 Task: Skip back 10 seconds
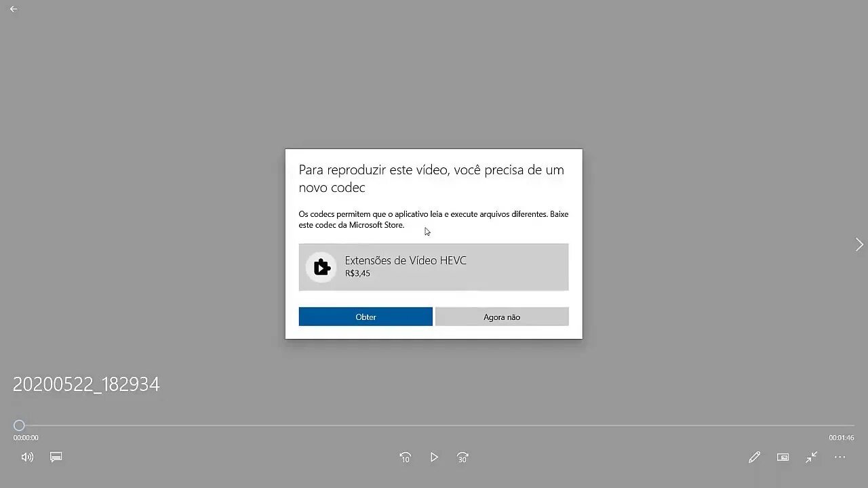405,457
